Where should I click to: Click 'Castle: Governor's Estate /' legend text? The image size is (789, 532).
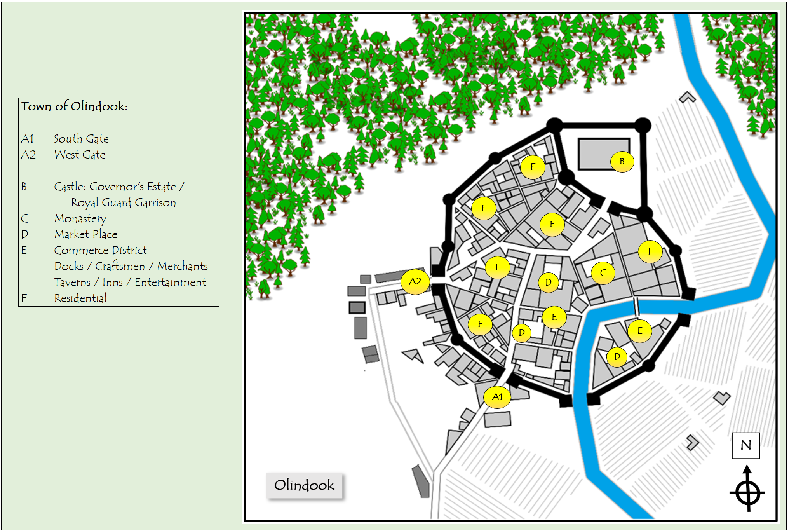(119, 187)
